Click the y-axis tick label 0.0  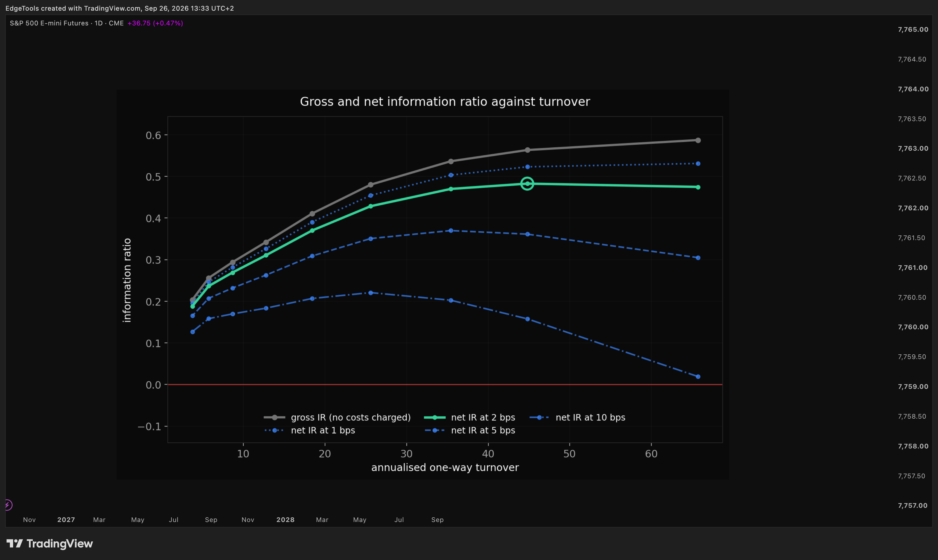click(x=153, y=385)
